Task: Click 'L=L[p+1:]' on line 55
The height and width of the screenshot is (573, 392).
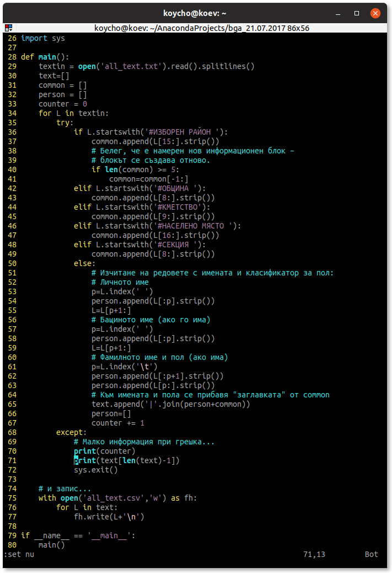Action: tap(111, 311)
